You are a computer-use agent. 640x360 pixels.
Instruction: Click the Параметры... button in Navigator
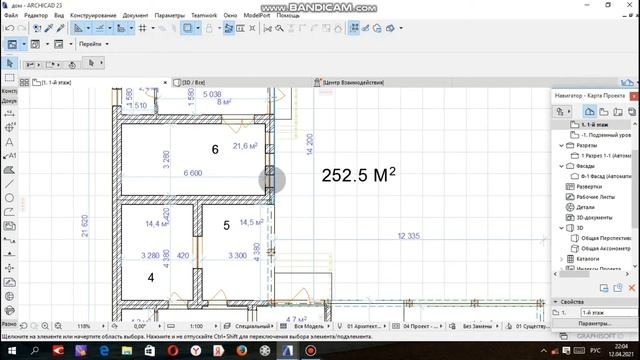[x=595, y=324]
